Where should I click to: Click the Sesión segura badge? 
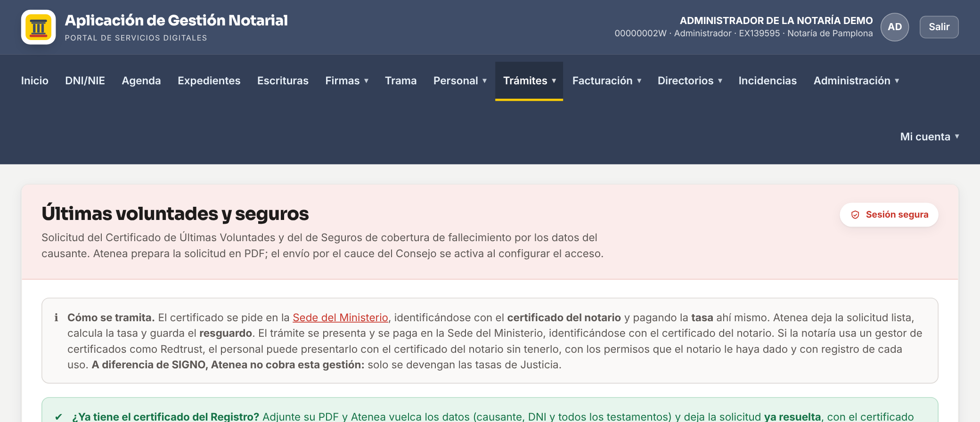[x=889, y=215]
